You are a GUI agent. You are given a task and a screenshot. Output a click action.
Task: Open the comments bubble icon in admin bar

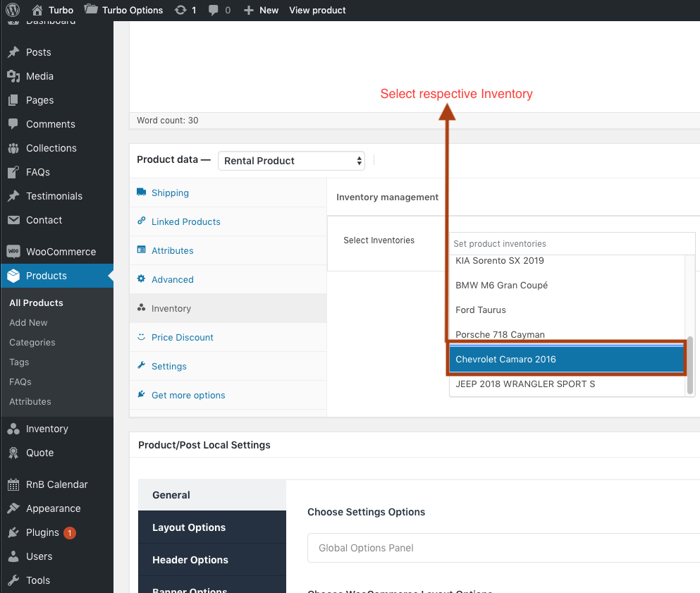tap(214, 10)
